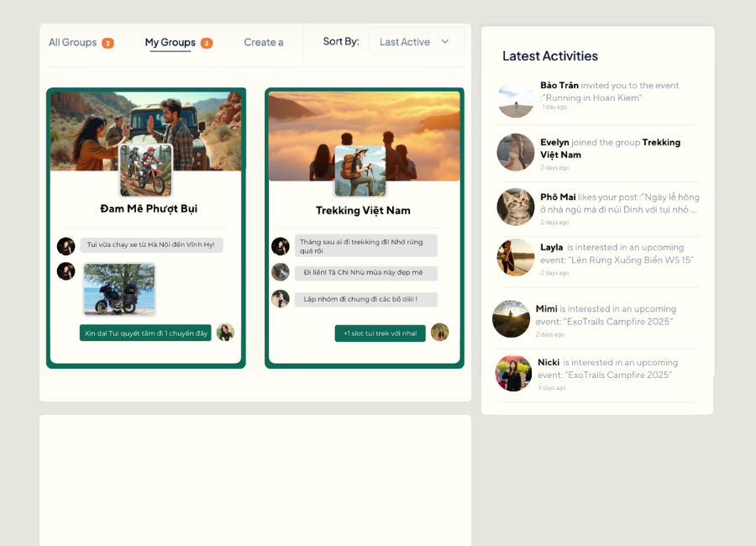Viewport: 756px width, 546px height.
Task: Click the Latest Activities heading
Action: click(550, 56)
